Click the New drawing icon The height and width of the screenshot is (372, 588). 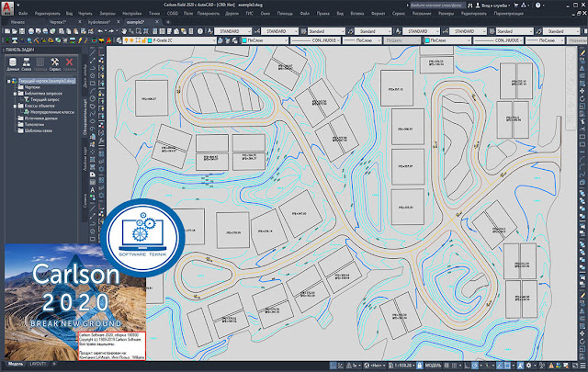[x=7, y=31]
